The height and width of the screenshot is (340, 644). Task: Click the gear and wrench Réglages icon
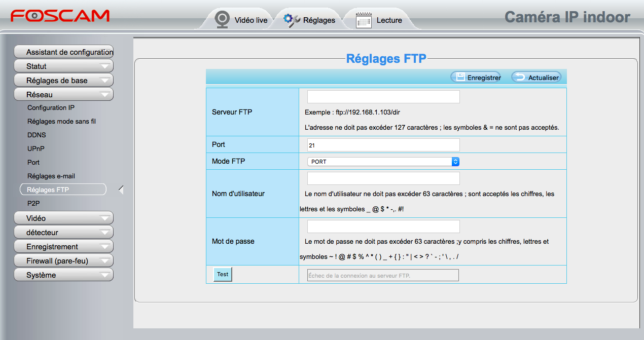292,20
